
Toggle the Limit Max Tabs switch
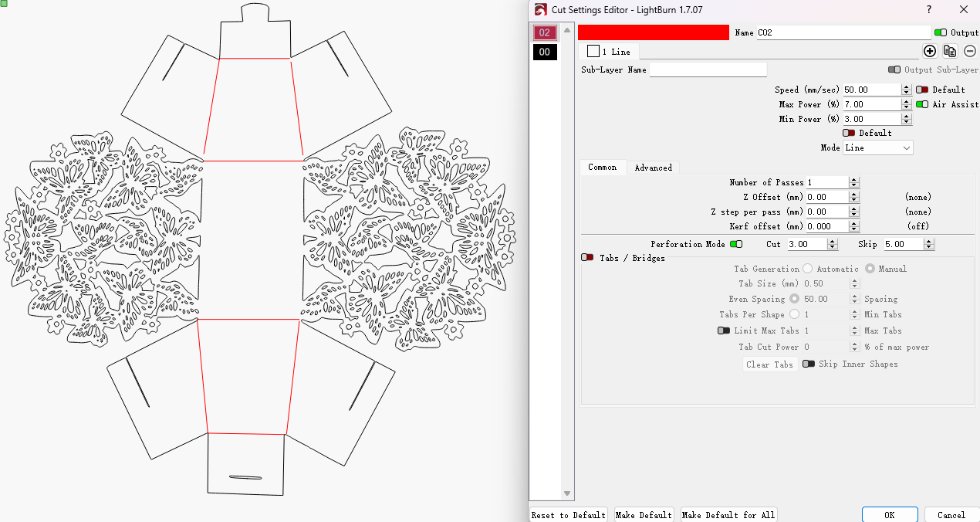click(x=724, y=330)
